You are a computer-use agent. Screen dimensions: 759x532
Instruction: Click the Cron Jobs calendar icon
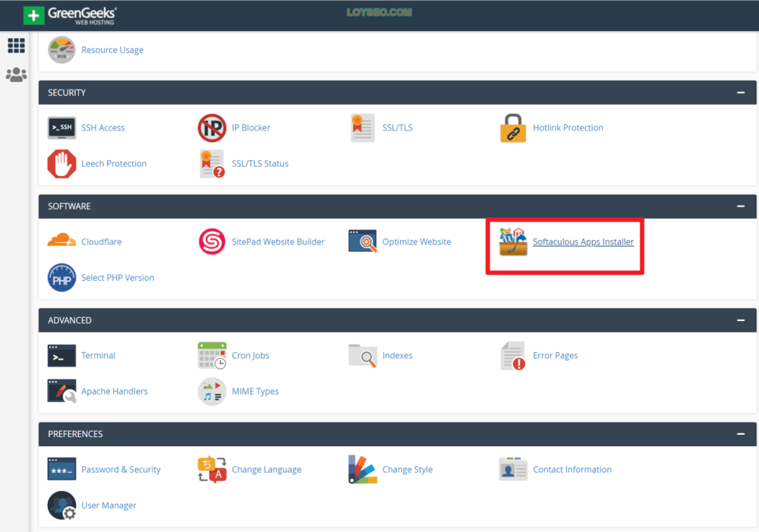[x=212, y=355]
